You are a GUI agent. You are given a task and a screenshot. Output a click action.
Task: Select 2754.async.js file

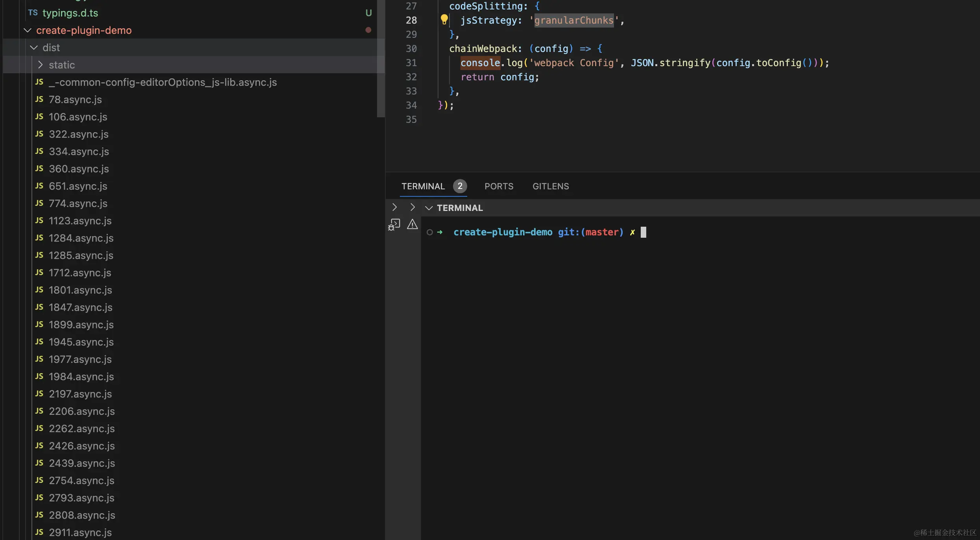tap(81, 481)
